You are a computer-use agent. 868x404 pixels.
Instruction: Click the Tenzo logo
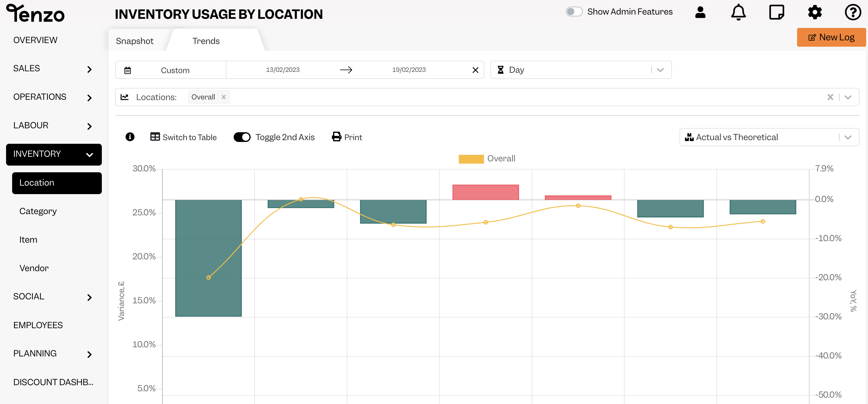pos(35,13)
